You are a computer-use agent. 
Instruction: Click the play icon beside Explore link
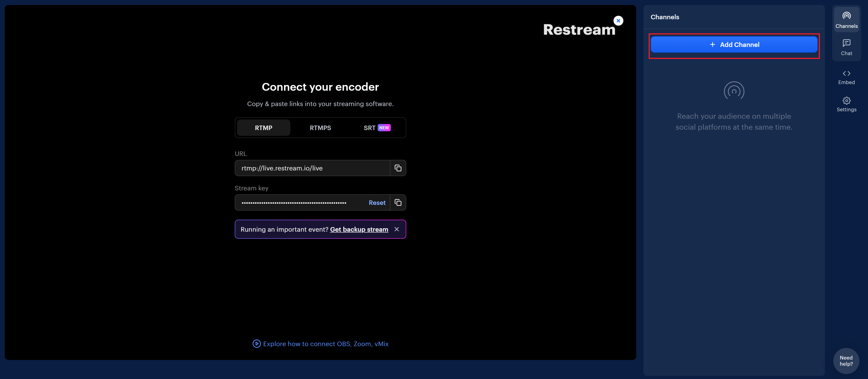pyautogui.click(x=257, y=344)
